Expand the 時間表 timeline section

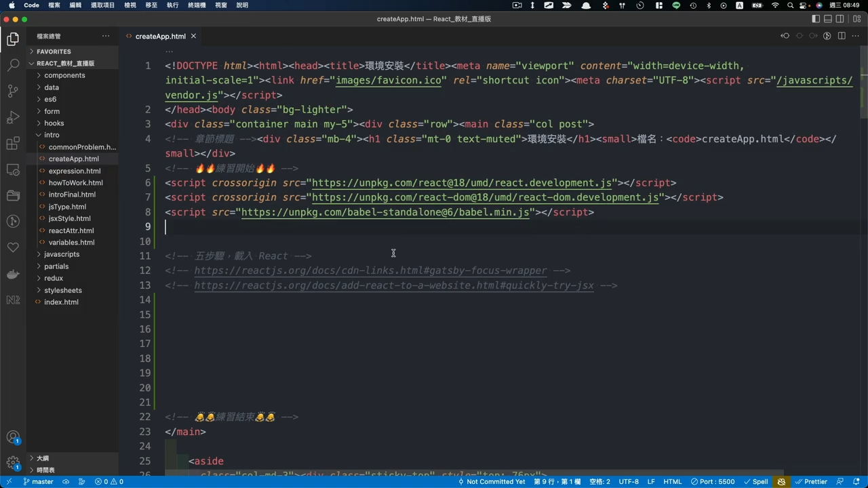[73, 470]
